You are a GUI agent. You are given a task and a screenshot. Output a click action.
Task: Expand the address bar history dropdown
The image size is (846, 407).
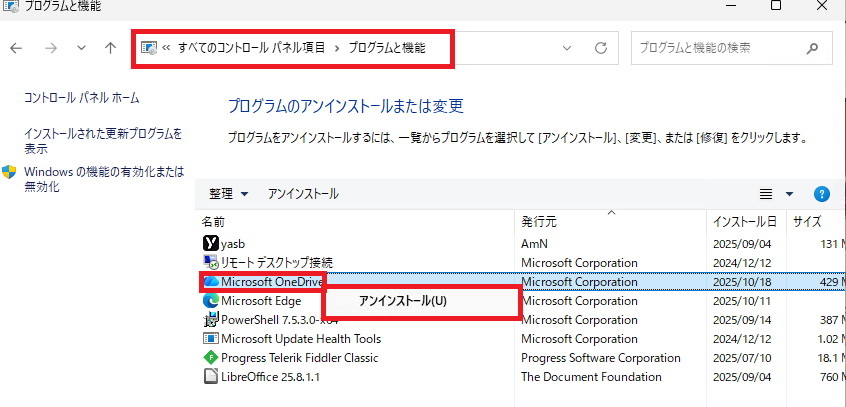point(567,48)
